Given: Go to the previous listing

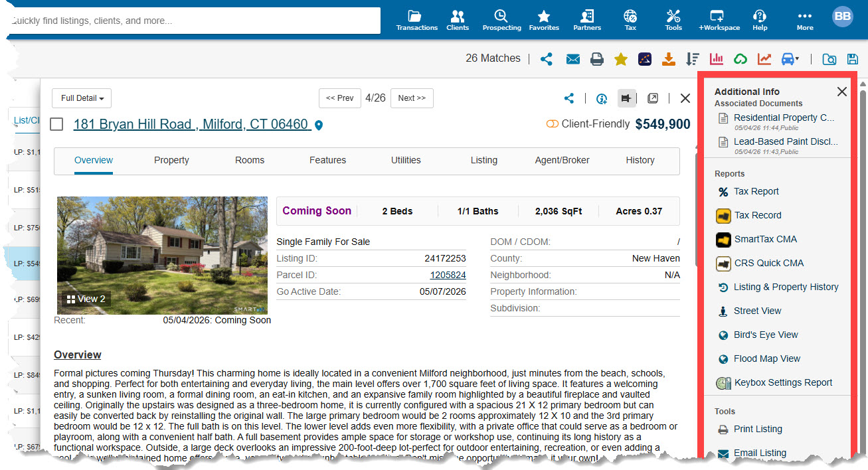Looking at the screenshot, I should pyautogui.click(x=340, y=98).
